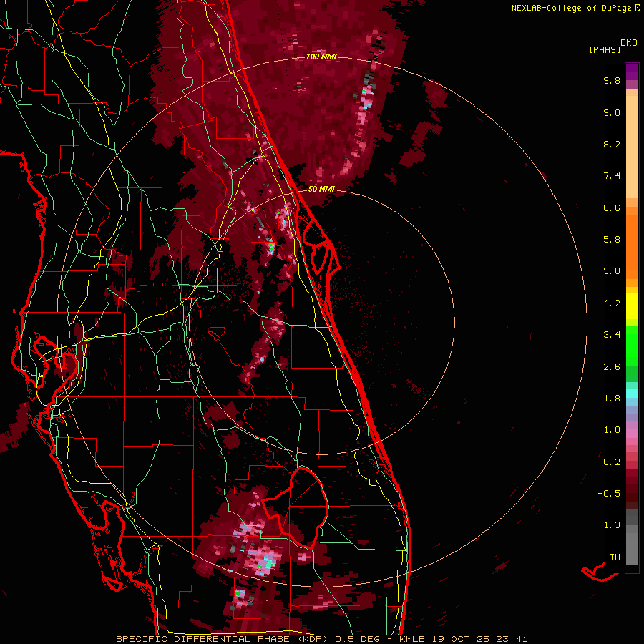The image size is (644, 644).
Task: Click the 5.0 value on the color scale
Action: click(612, 271)
